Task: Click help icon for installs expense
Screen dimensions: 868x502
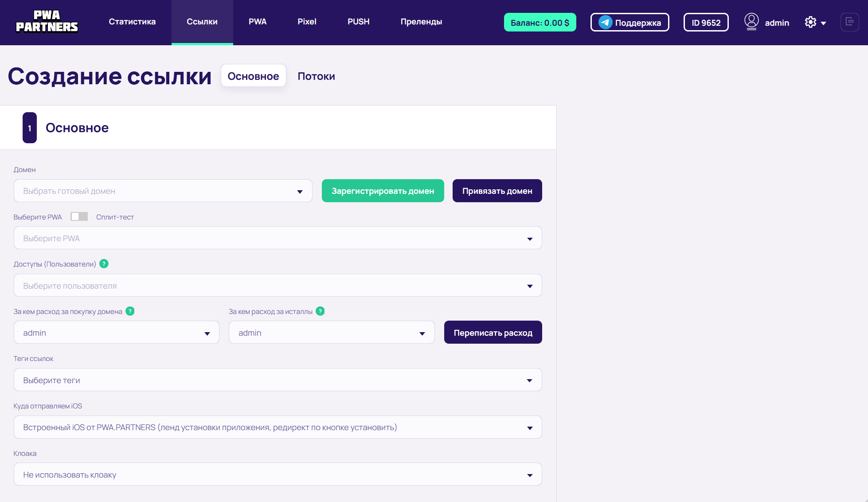Action: [320, 311]
